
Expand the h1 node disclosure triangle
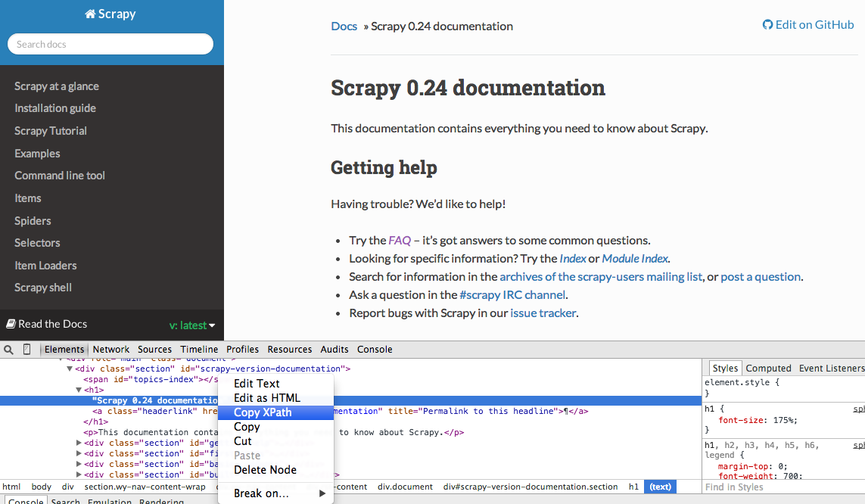pos(79,390)
